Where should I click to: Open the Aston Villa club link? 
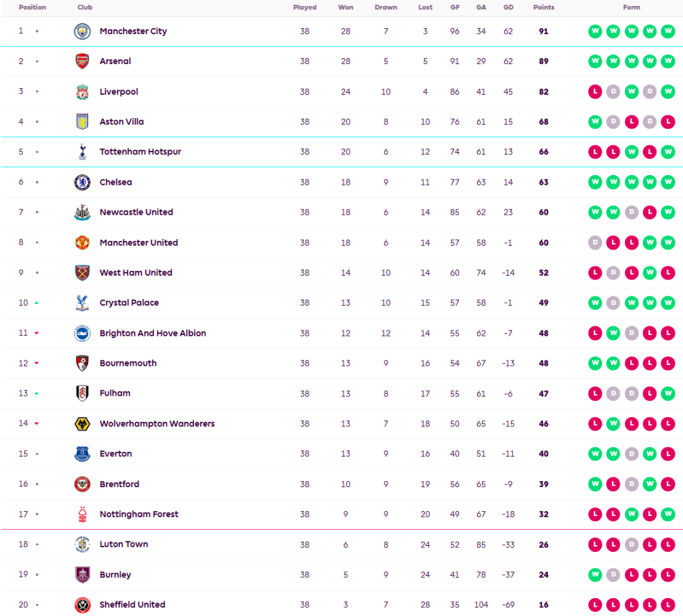121,122
